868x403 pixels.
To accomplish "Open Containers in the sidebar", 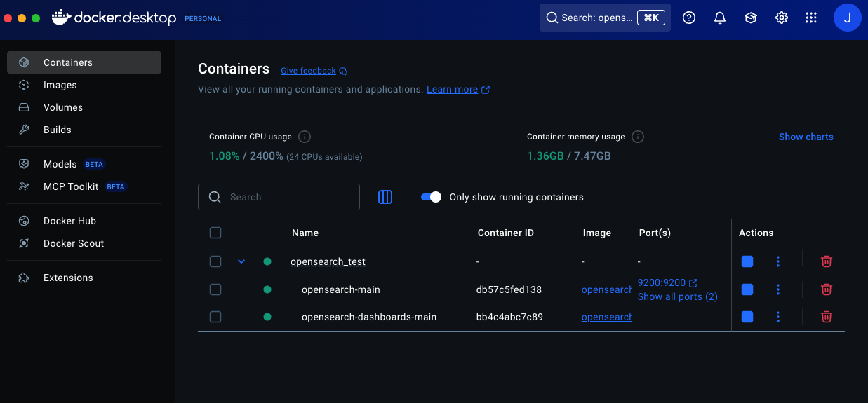I will [x=84, y=62].
